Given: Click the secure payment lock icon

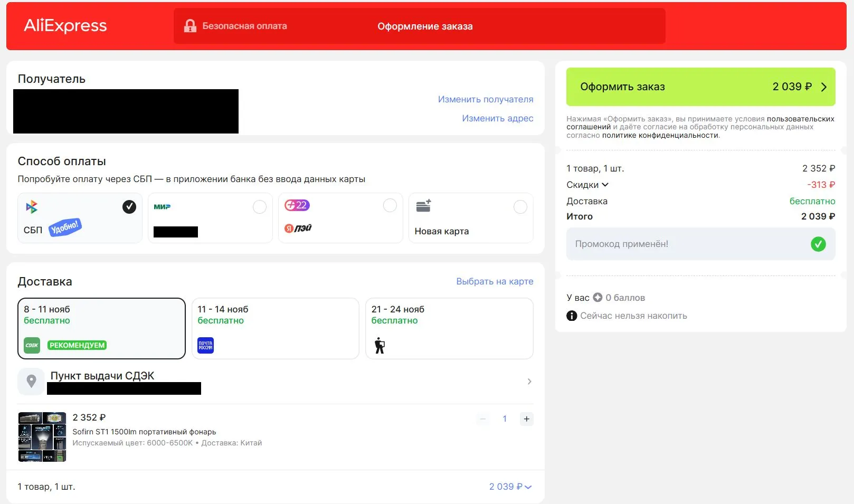Looking at the screenshot, I should pyautogui.click(x=190, y=26).
